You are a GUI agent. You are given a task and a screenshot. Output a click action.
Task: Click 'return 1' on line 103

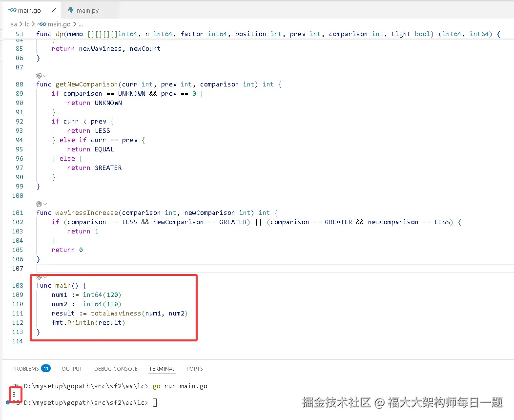[x=82, y=231]
